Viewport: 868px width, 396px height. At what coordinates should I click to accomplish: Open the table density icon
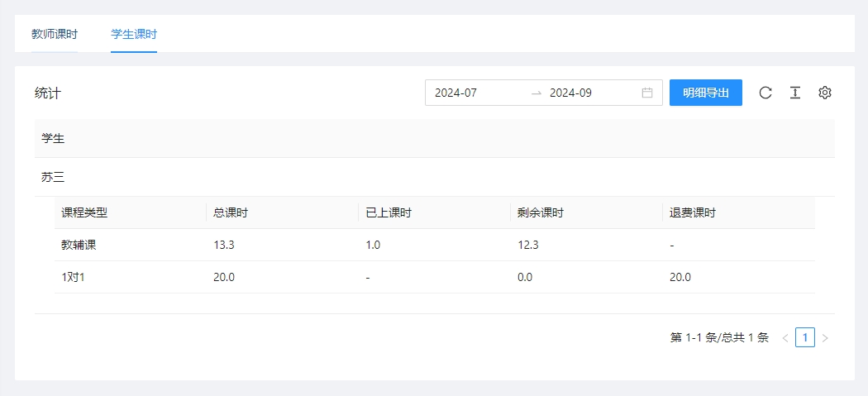(x=794, y=93)
